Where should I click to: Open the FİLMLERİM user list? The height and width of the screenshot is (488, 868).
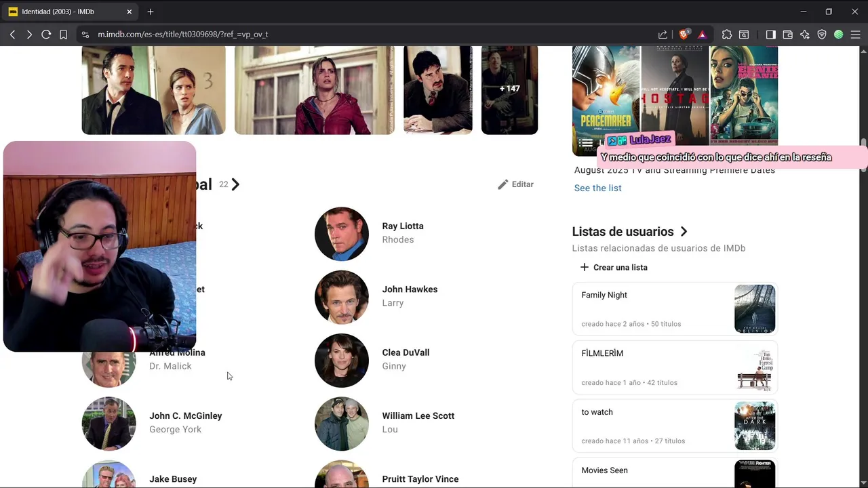click(675, 367)
